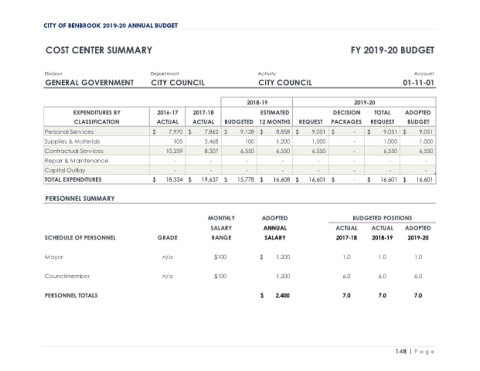Click the FY 2019-20 Budget heading
The width and height of the screenshot is (480, 371).
click(392, 50)
